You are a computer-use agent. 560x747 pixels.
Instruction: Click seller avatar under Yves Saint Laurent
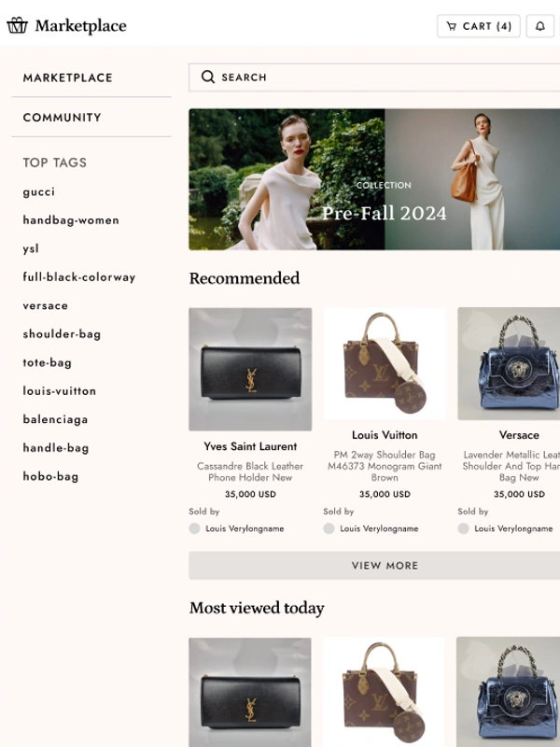[x=194, y=529]
